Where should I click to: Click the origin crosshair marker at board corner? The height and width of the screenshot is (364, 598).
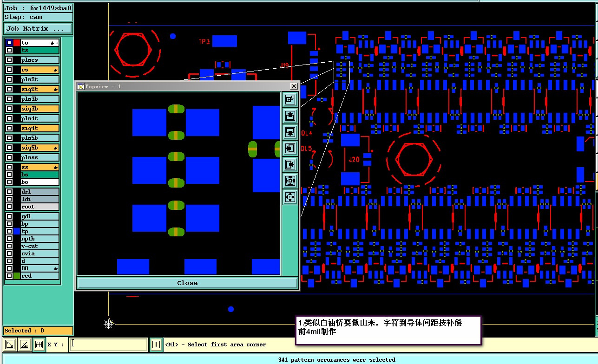click(x=109, y=324)
